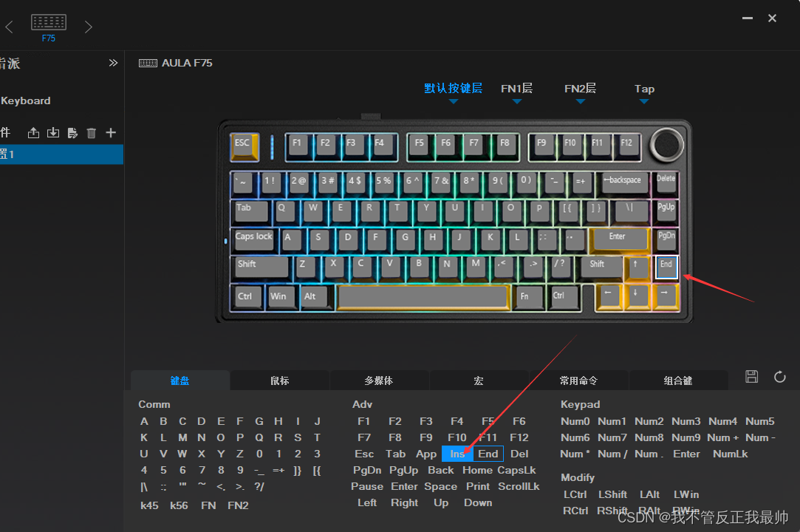This screenshot has width=800, height=532.
Task: Select the 宏 tab
Action: (479, 381)
